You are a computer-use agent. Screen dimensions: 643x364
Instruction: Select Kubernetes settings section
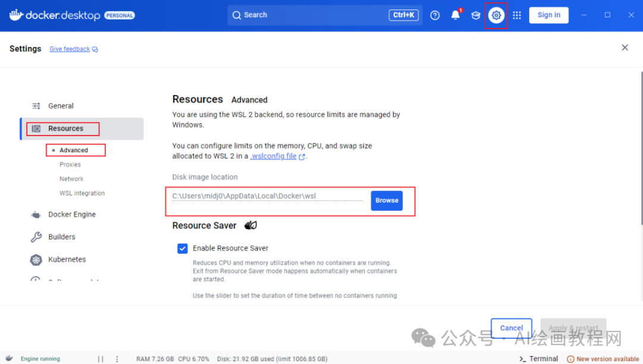(67, 259)
